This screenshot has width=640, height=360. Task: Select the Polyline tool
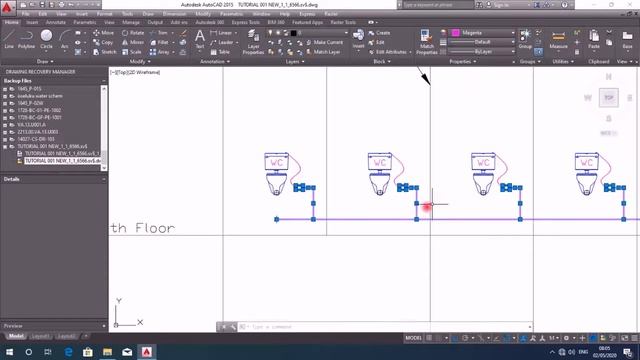tap(27, 39)
